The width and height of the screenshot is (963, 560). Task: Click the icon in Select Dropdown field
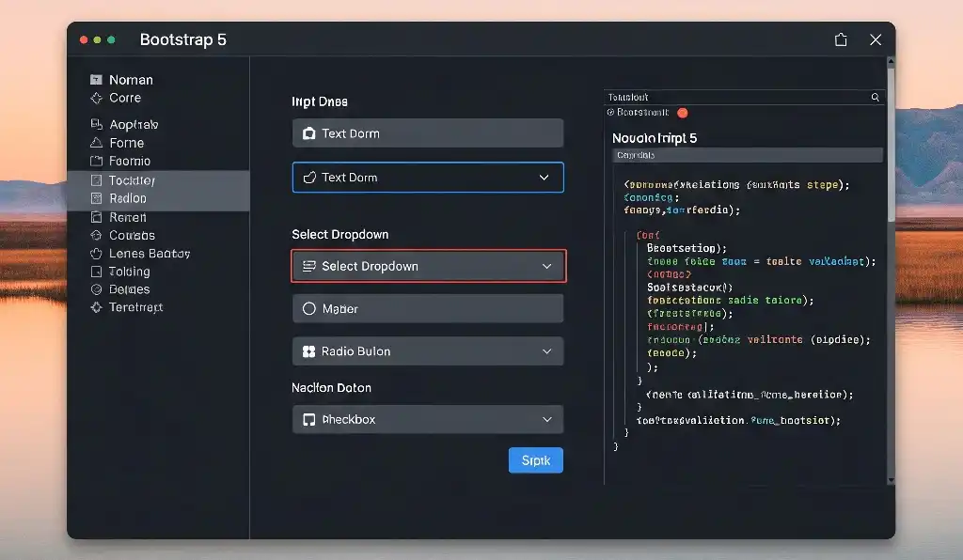(x=308, y=266)
